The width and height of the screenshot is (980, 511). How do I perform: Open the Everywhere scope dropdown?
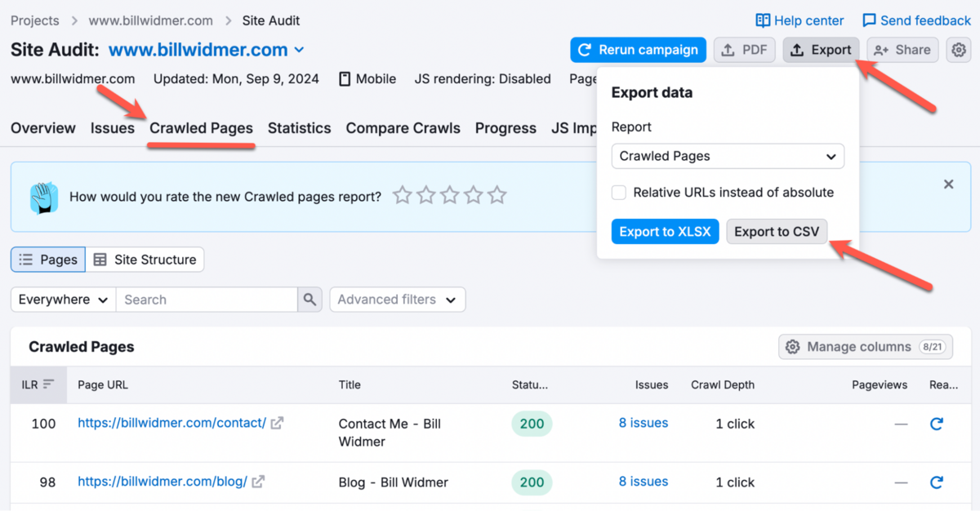click(64, 300)
